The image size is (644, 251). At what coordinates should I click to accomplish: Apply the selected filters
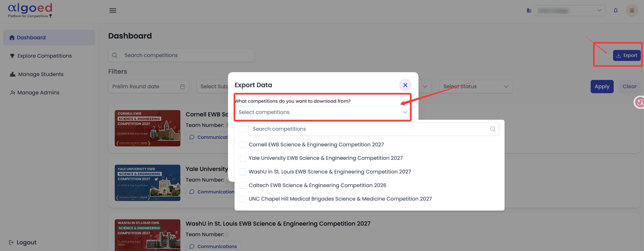click(602, 87)
